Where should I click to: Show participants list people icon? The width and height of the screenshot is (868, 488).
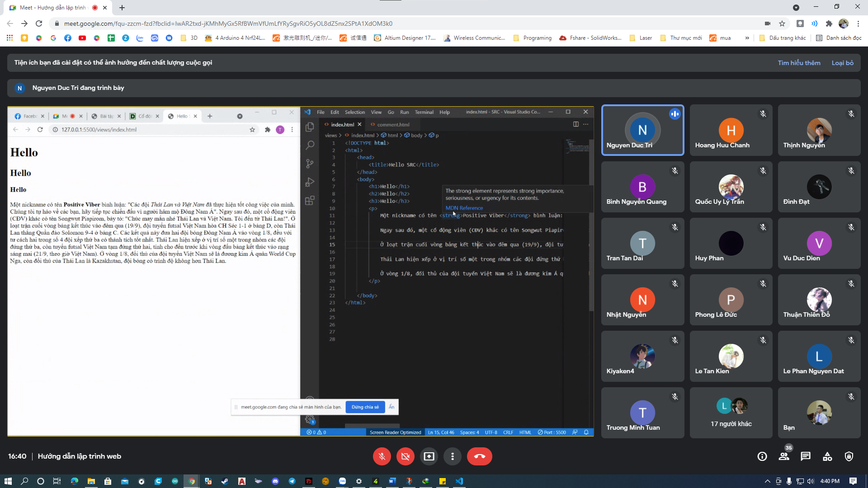click(784, 456)
